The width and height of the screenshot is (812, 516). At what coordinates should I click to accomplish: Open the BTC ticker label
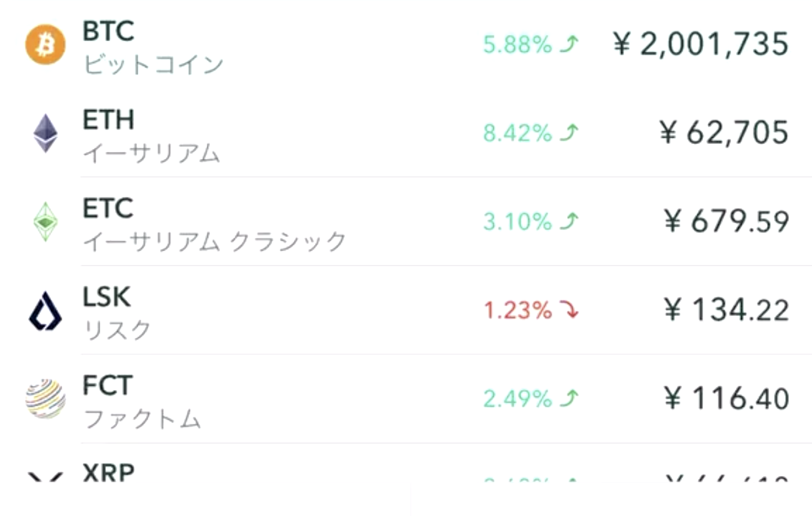(108, 31)
